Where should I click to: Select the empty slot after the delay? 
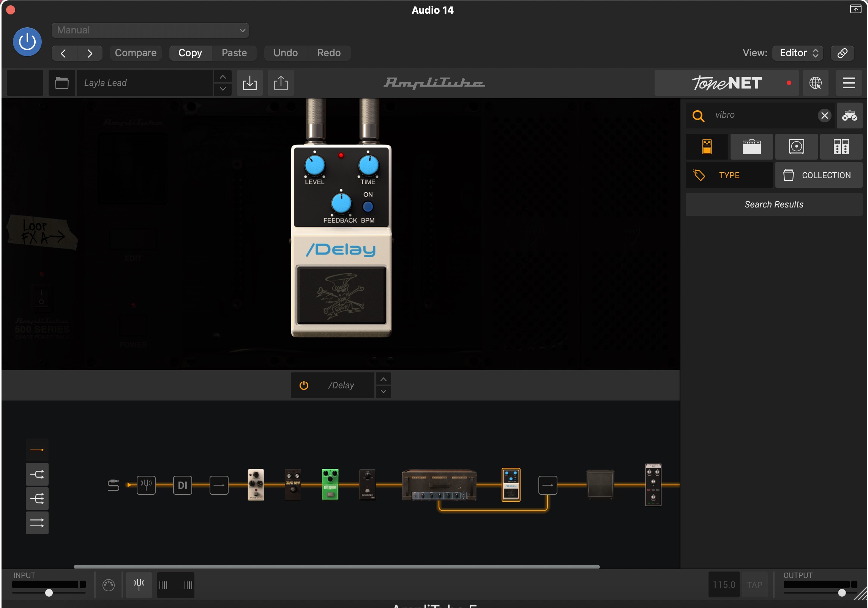point(548,485)
